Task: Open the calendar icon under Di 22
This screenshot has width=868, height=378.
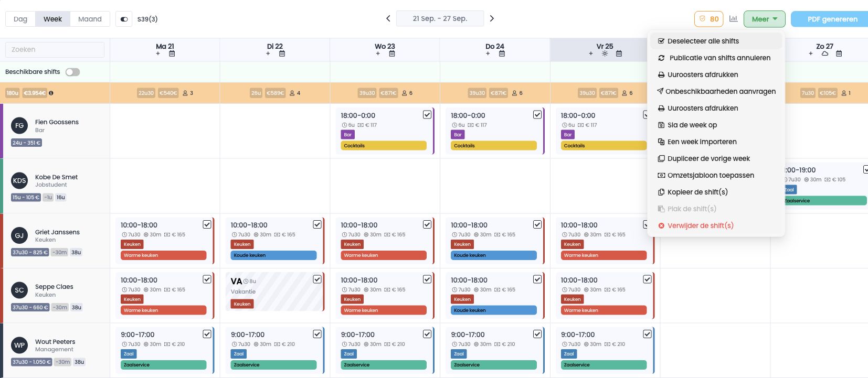Action: click(282, 53)
